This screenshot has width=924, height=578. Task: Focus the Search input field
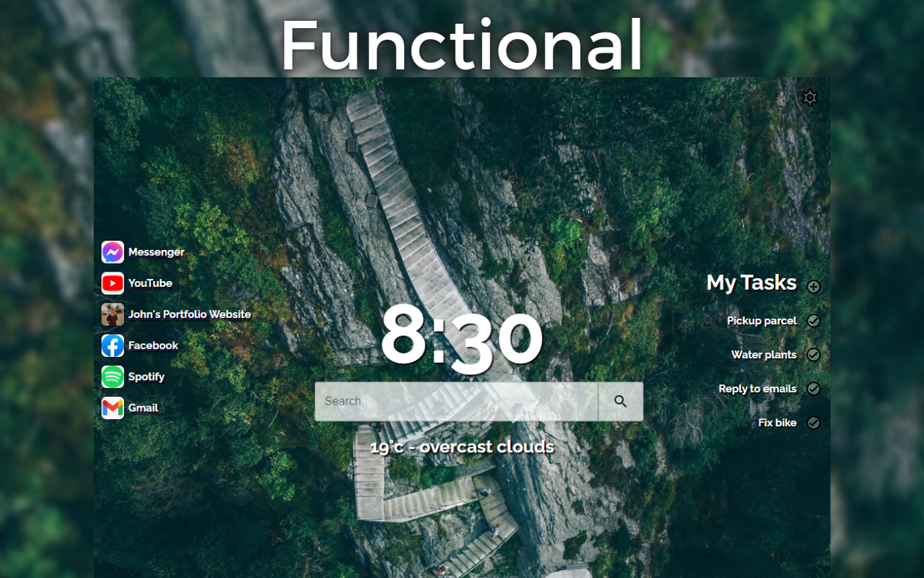(456, 401)
